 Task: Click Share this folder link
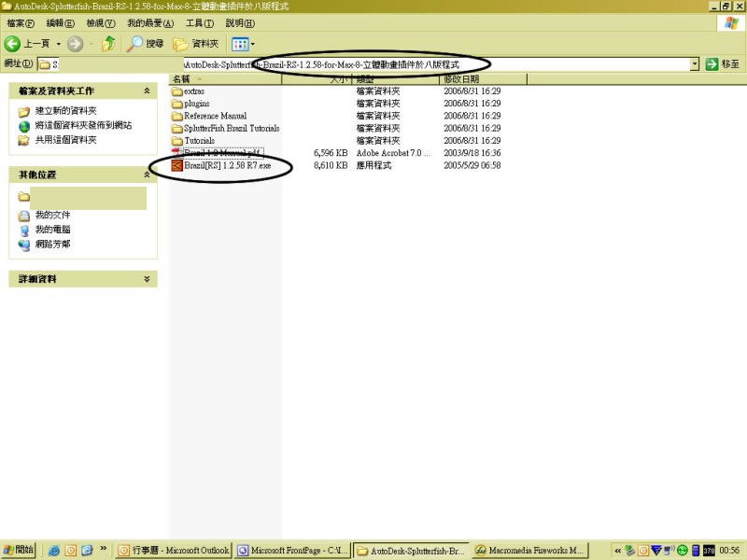(65, 139)
